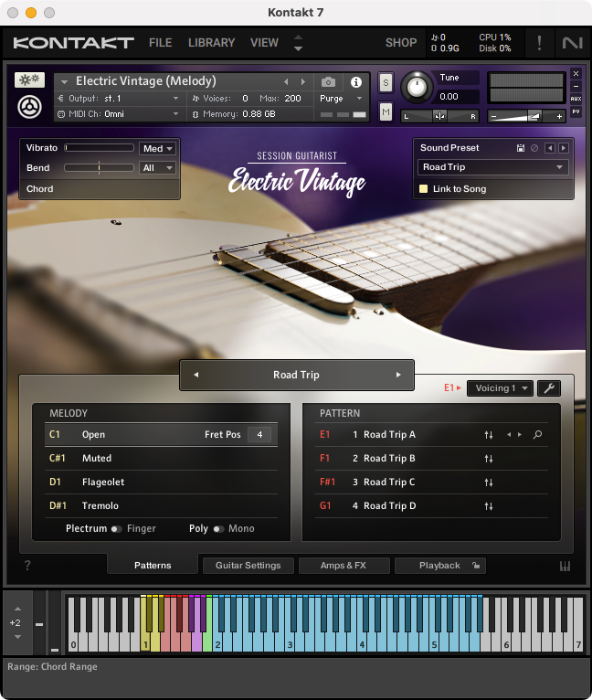Go to next song right of Road Trip

[x=398, y=375]
